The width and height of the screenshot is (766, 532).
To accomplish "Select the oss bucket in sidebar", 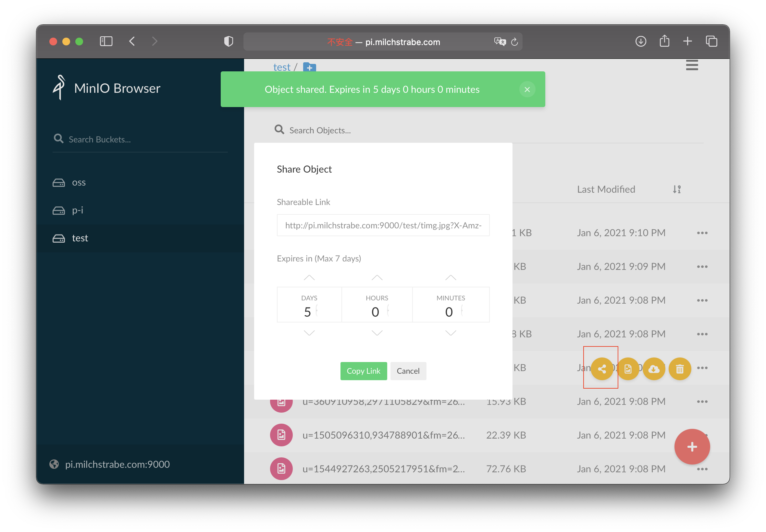I will tap(79, 182).
